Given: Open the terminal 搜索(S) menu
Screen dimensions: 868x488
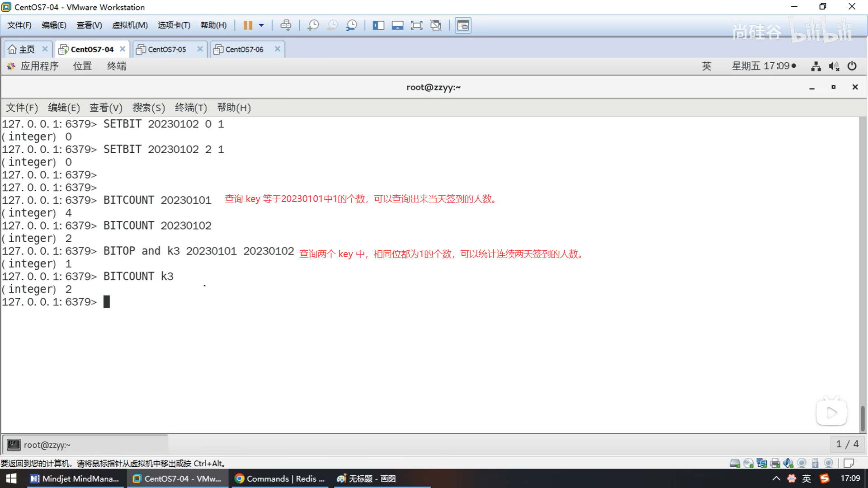Looking at the screenshot, I should 148,108.
